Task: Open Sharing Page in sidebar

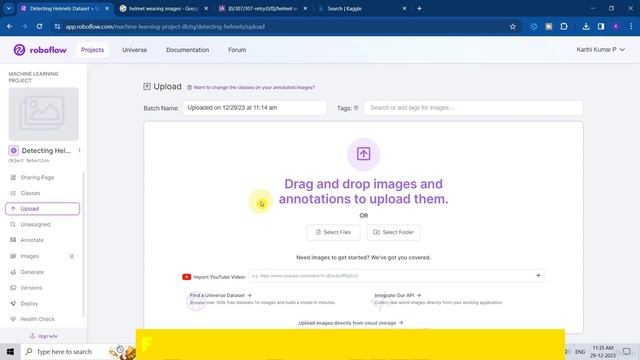Action: pos(37,178)
